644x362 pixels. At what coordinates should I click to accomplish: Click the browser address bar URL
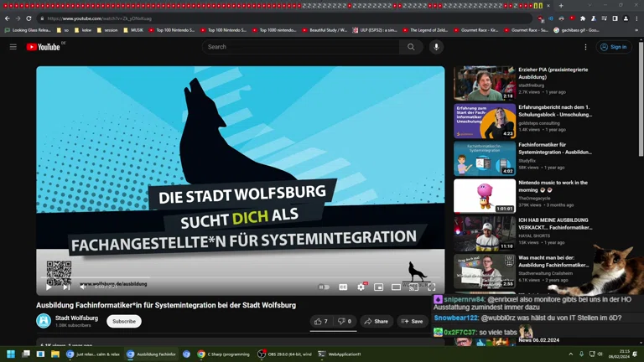pos(100,18)
